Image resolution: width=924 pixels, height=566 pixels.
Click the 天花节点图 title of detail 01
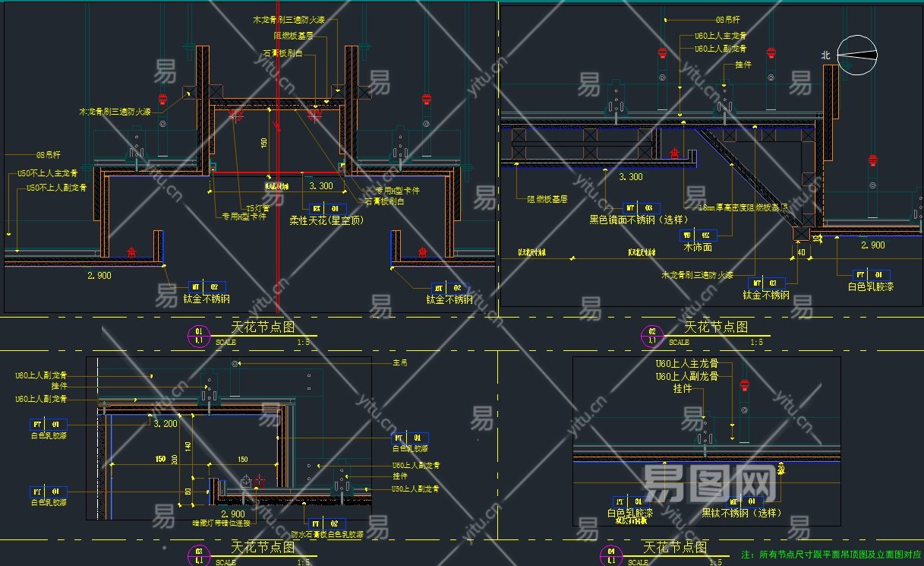pos(263,327)
